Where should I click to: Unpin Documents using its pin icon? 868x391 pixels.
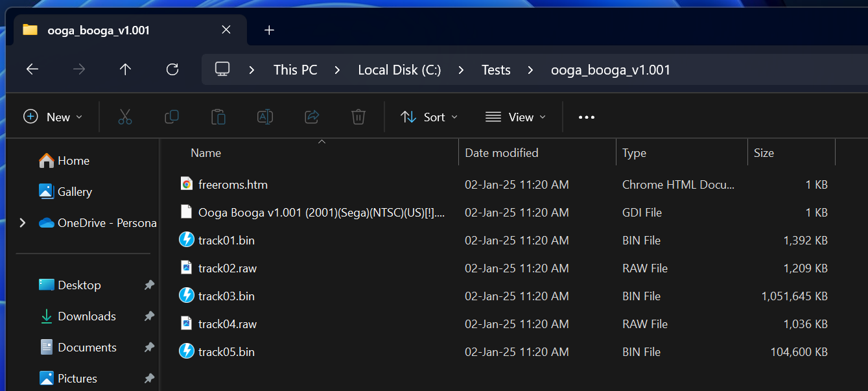click(149, 347)
